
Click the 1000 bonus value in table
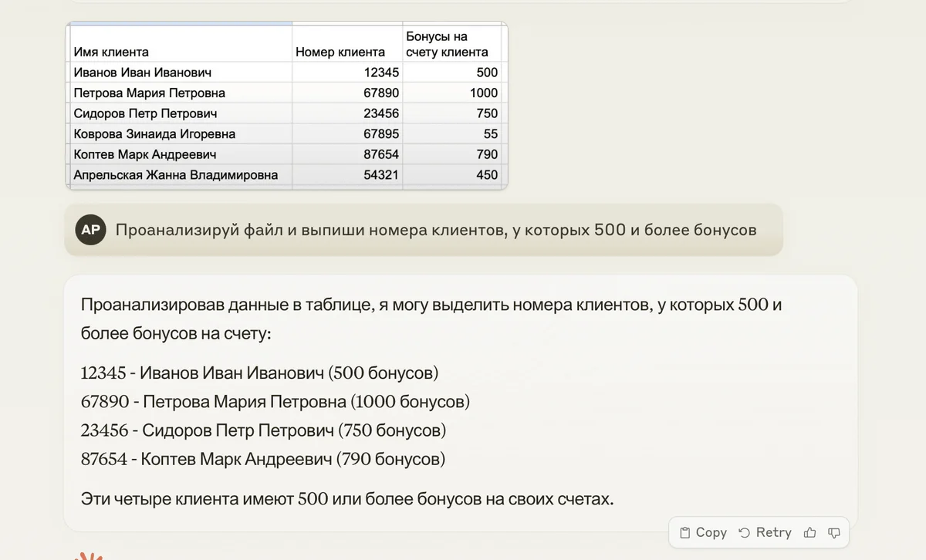[x=483, y=93]
